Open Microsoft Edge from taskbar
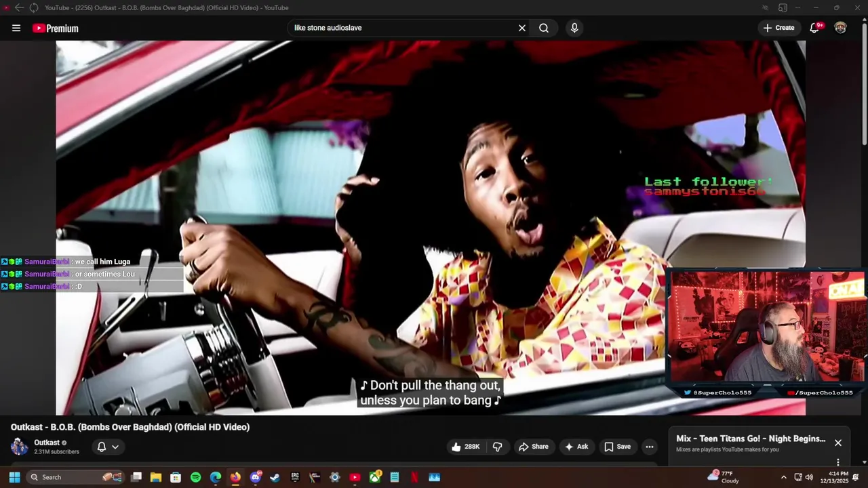 click(216, 477)
